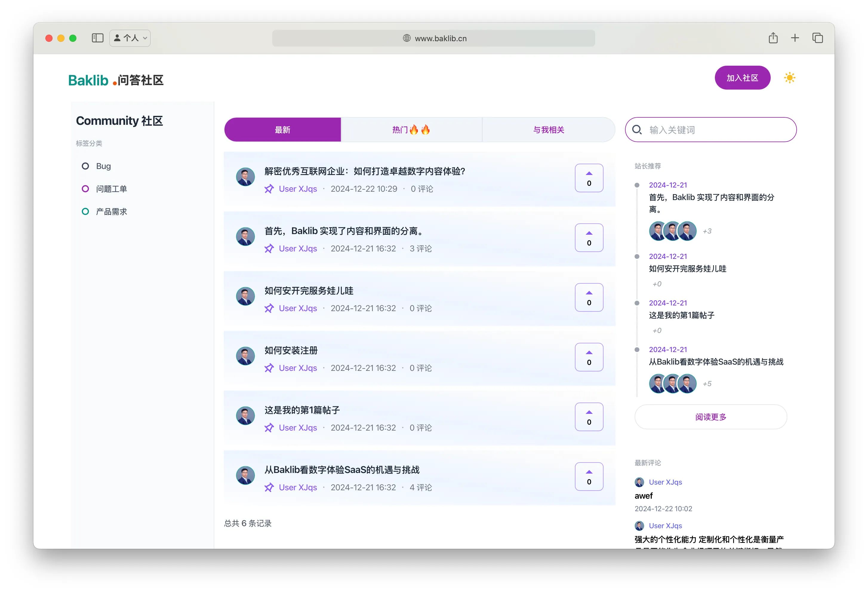Open the 个人 profile dropdown
Screen dimensions: 868x593
[130, 38]
